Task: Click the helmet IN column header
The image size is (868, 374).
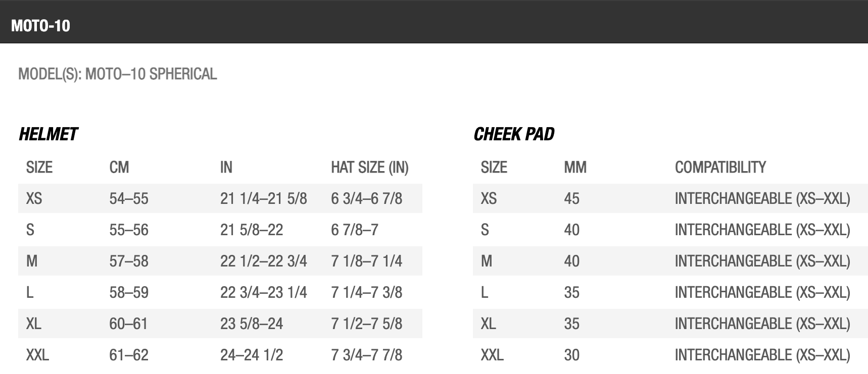Action: coord(226,168)
